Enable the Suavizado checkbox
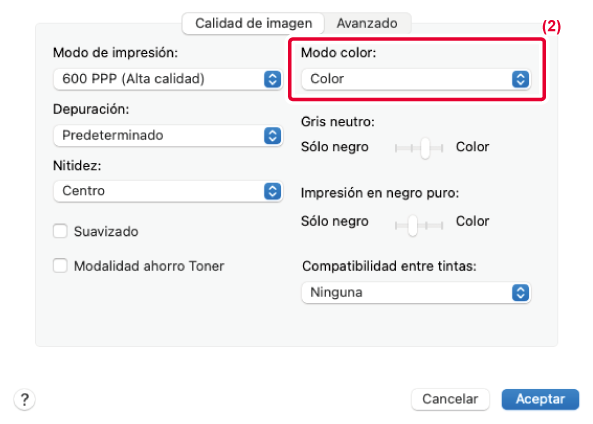 click(60, 231)
